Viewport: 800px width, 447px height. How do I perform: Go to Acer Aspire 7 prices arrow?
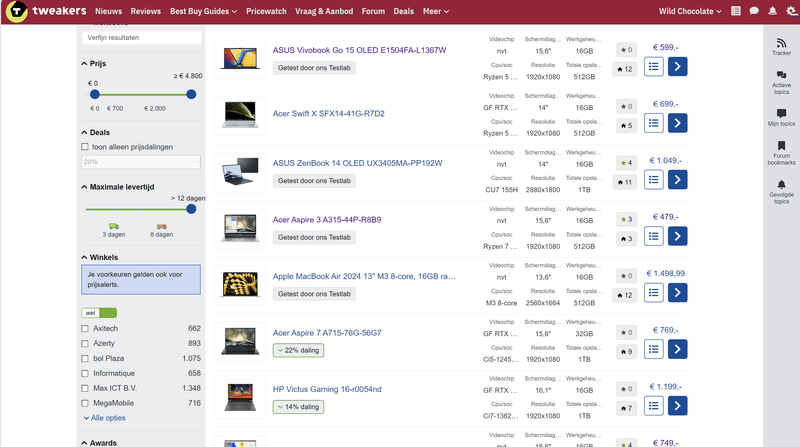677,350
